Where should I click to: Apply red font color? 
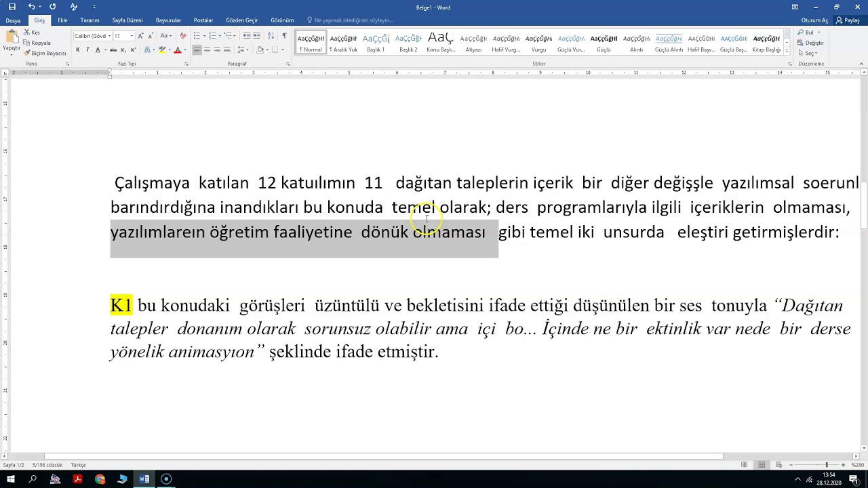pos(178,50)
